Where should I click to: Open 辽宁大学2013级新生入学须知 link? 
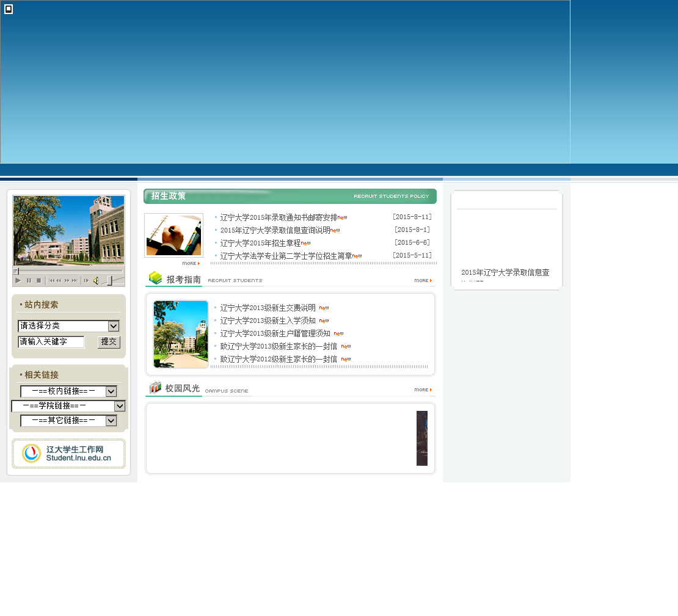coord(268,321)
